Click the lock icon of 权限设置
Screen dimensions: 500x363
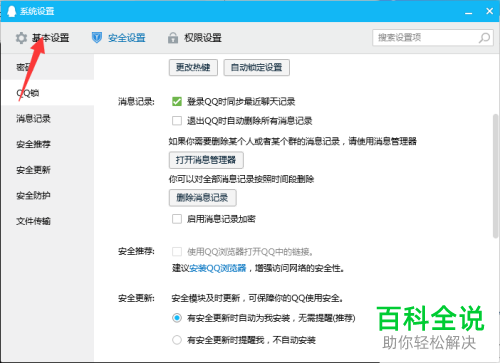[173, 38]
